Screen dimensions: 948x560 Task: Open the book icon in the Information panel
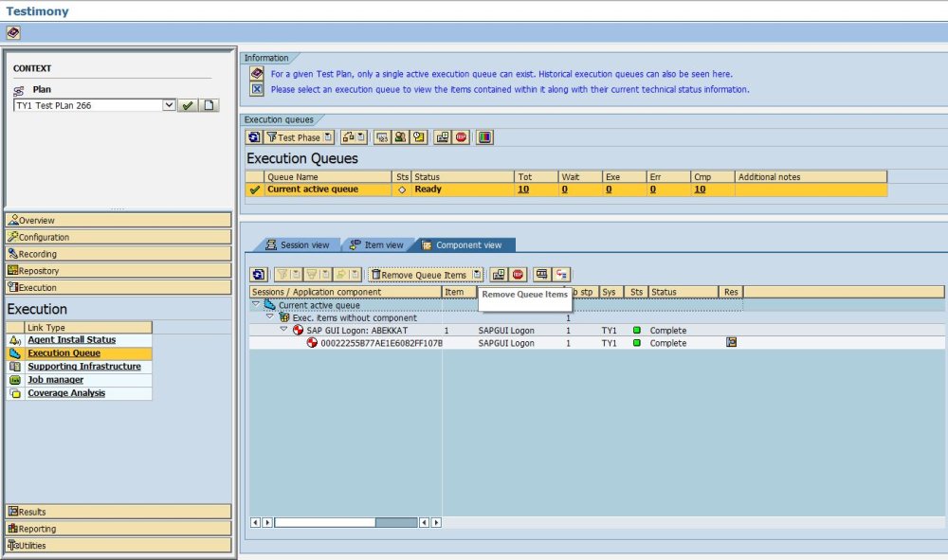(257, 74)
